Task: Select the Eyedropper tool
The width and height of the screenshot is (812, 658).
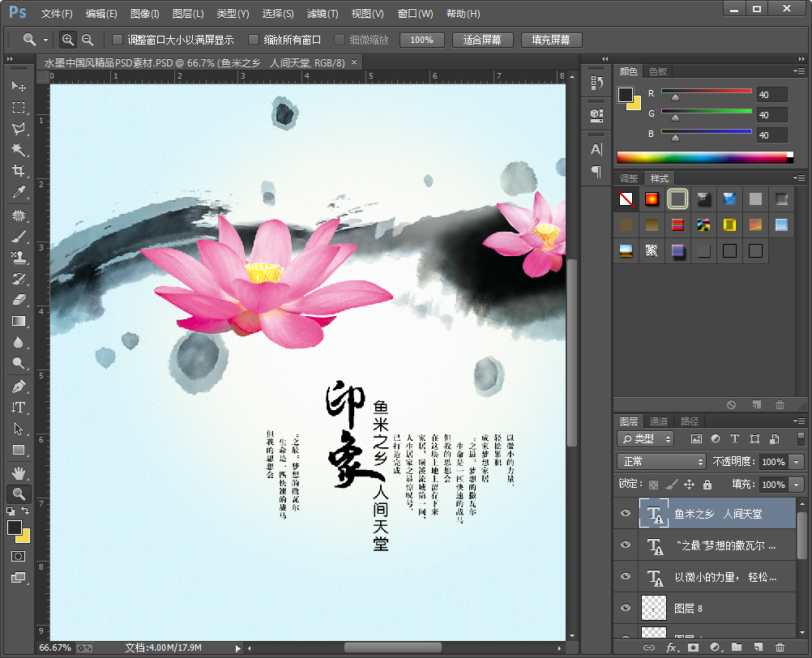Action: (x=18, y=192)
